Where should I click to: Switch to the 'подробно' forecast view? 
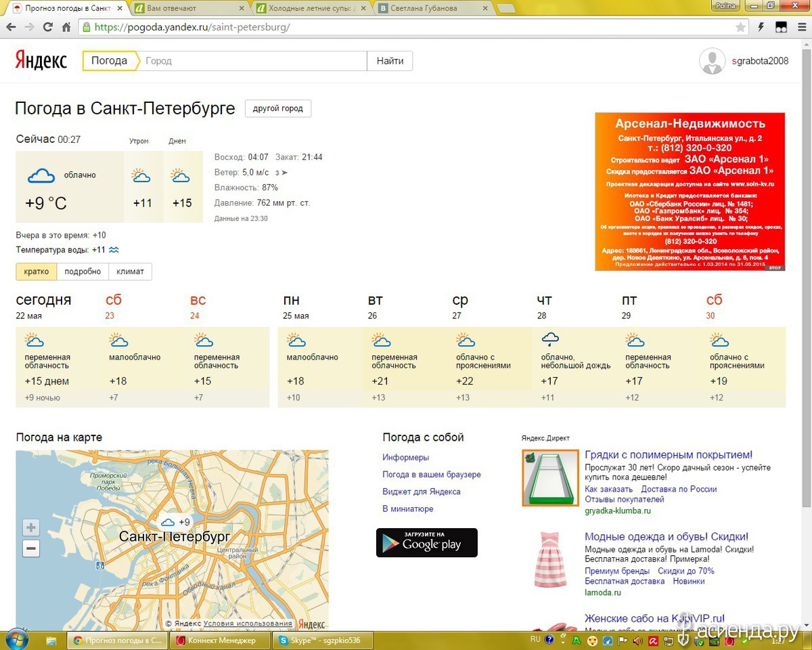click(83, 272)
